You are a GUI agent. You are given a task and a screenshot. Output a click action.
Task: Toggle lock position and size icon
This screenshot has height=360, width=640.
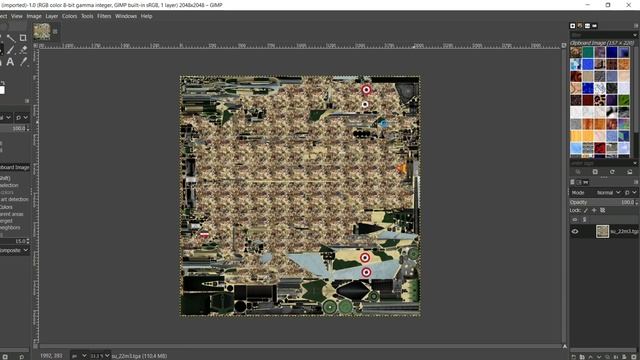click(594, 211)
